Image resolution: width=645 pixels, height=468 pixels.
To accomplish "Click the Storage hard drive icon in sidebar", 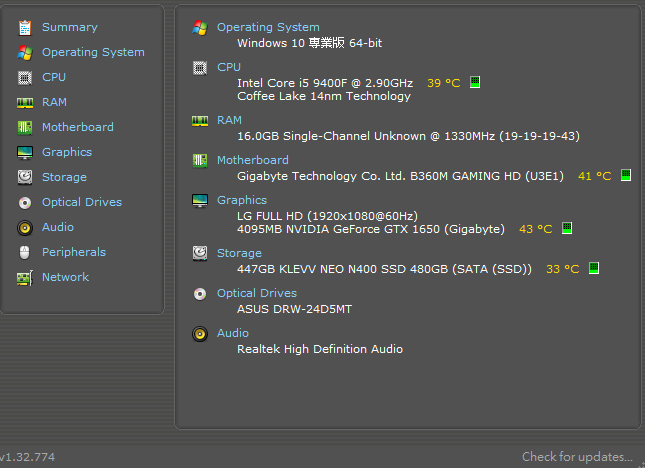I will click(x=25, y=177).
